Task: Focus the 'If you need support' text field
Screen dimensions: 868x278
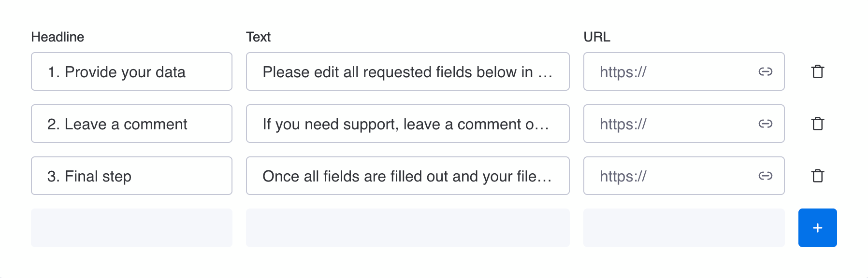Action: (407, 124)
